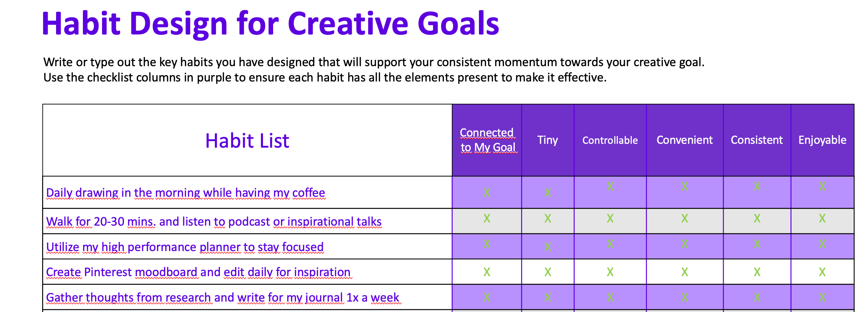Screen dimensions: 868x312
Task: Click the 'Convenient' column header
Action: [x=684, y=140]
